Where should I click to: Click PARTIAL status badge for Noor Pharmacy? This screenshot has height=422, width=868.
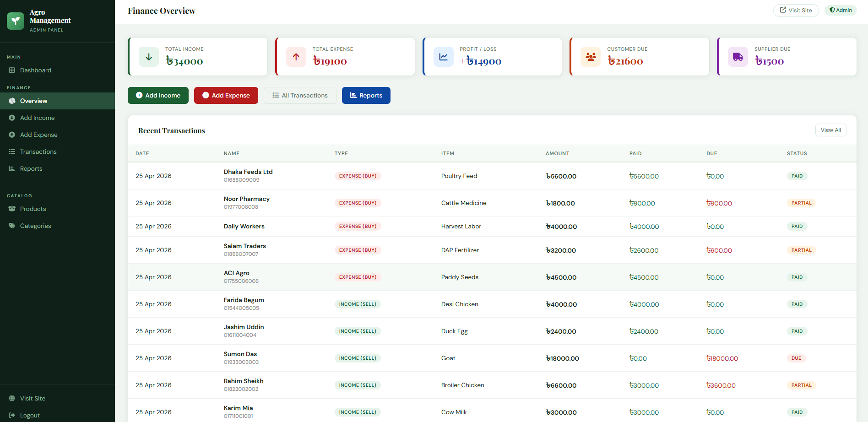(802, 203)
